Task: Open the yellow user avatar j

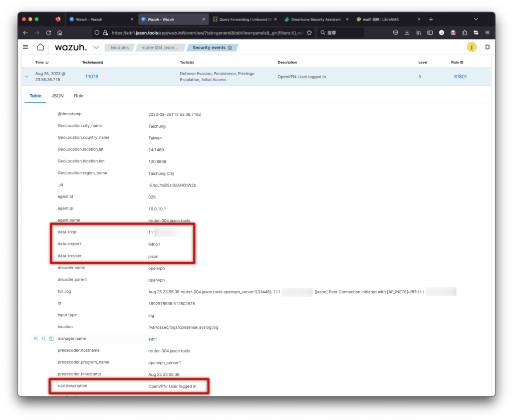Action: (472, 47)
